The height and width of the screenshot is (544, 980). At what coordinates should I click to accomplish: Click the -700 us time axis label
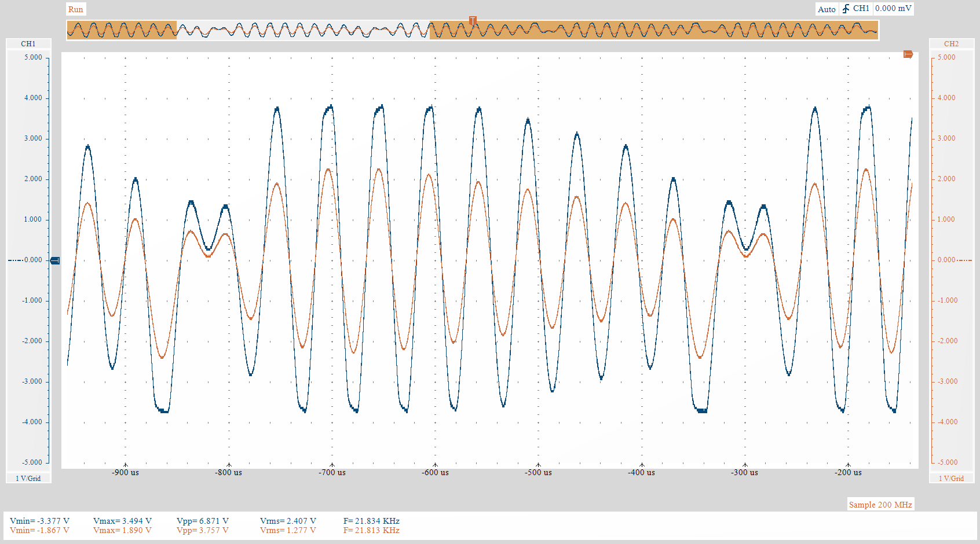click(332, 473)
